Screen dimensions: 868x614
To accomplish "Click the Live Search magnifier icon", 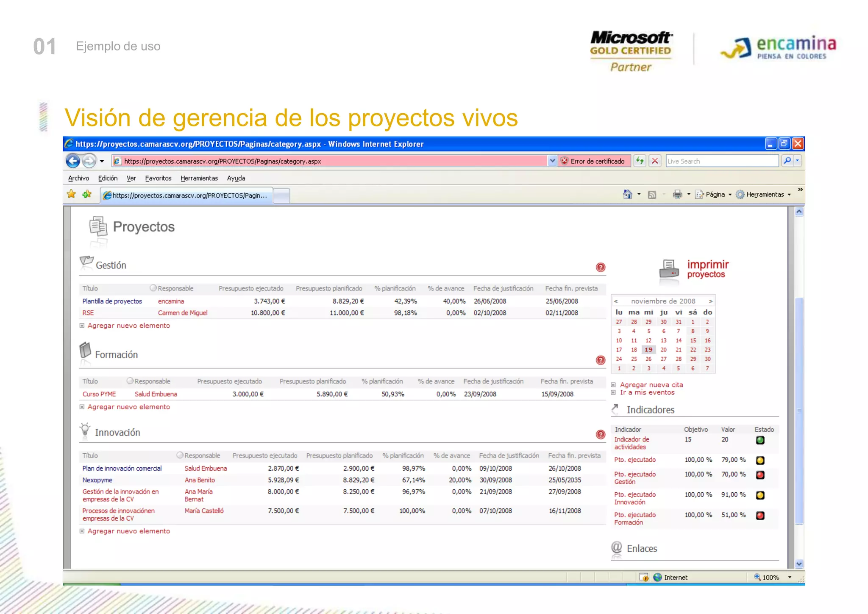I will [787, 161].
